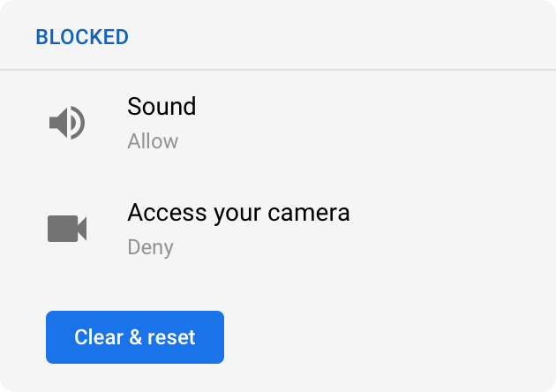Screen dimensions: 556x392
Task: Select the Sound label text
Action: click(162, 107)
